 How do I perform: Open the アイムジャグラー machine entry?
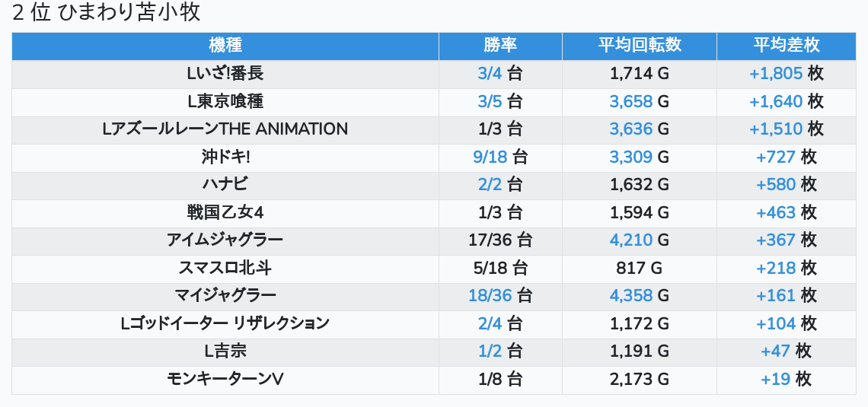225,240
